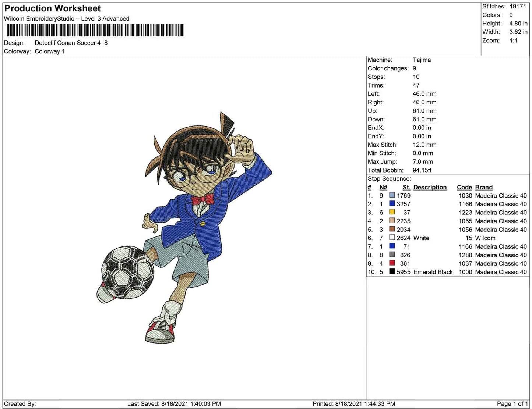Select the Max Stitch value 12.0 mm

point(424,145)
